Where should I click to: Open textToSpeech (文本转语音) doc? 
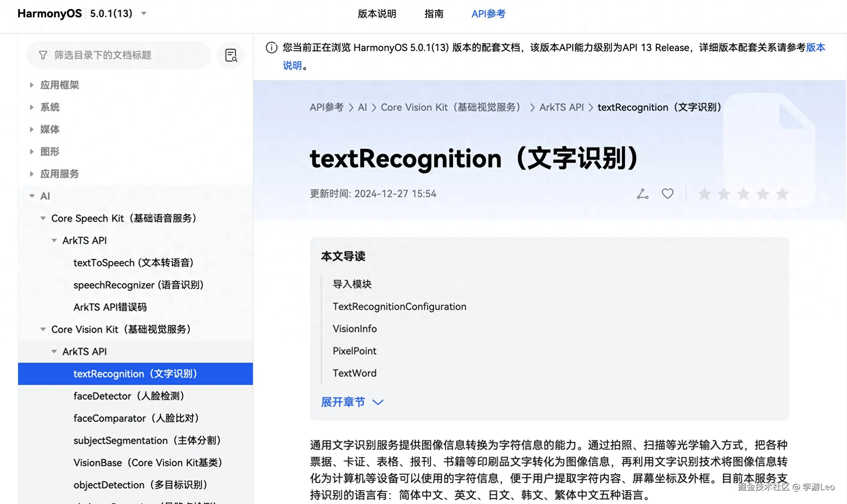pyautogui.click(x=133, y=263)
